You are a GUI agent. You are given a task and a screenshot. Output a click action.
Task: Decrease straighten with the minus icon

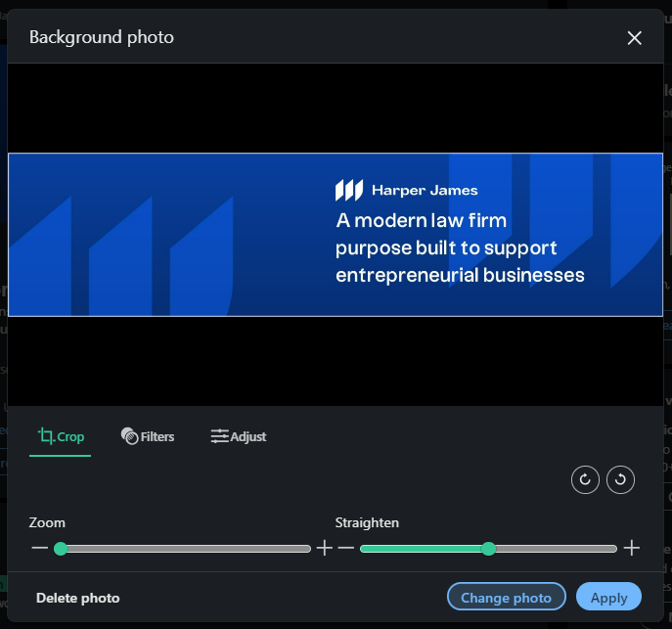click(x=346, y=548)
